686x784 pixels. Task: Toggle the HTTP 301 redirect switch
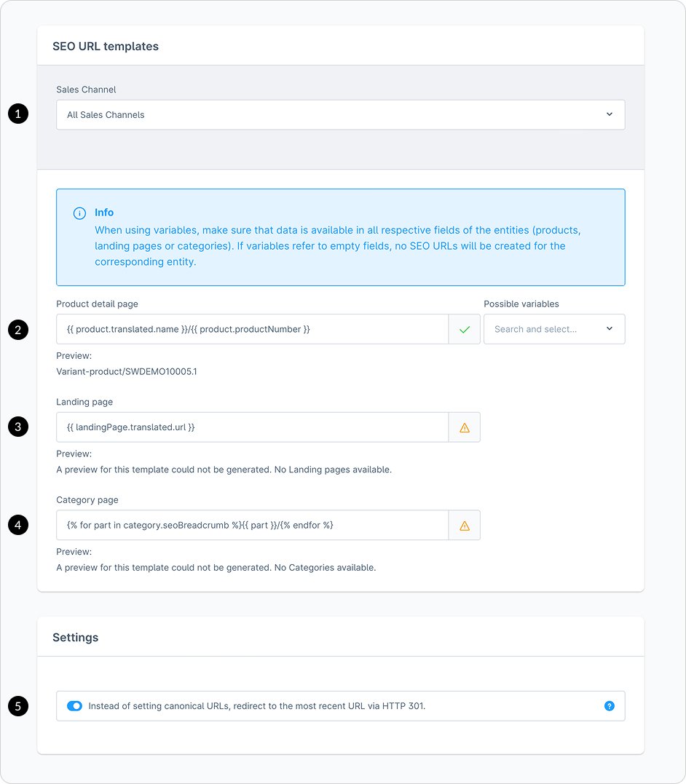(x=74, y=706)
